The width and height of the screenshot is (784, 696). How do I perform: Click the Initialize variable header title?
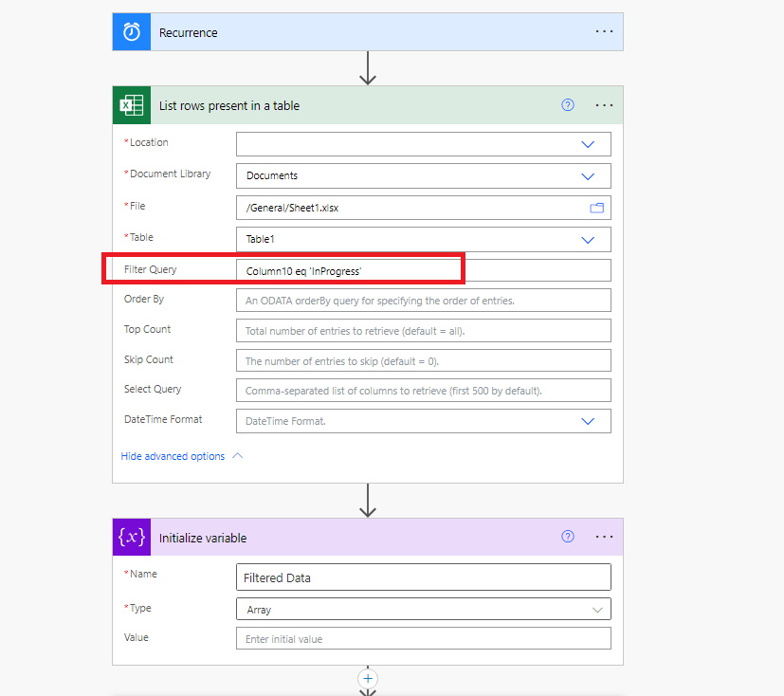point(203,538)
